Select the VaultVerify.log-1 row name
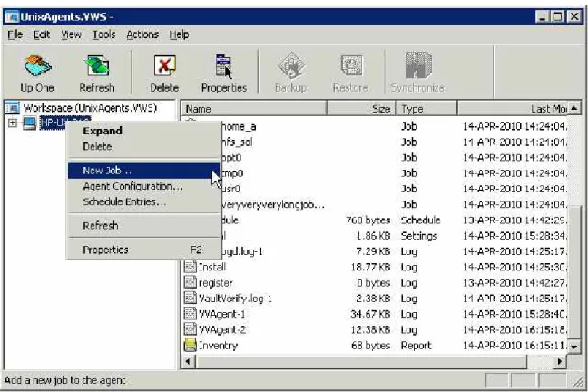Image resolution: width=588 pixels, height=392 pixels. [x=235, y=299]
